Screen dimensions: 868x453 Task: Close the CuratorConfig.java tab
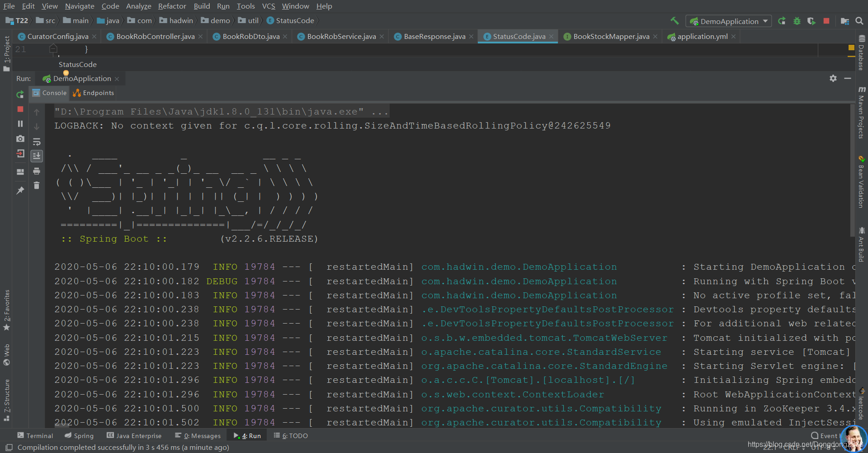click(94, 37)
